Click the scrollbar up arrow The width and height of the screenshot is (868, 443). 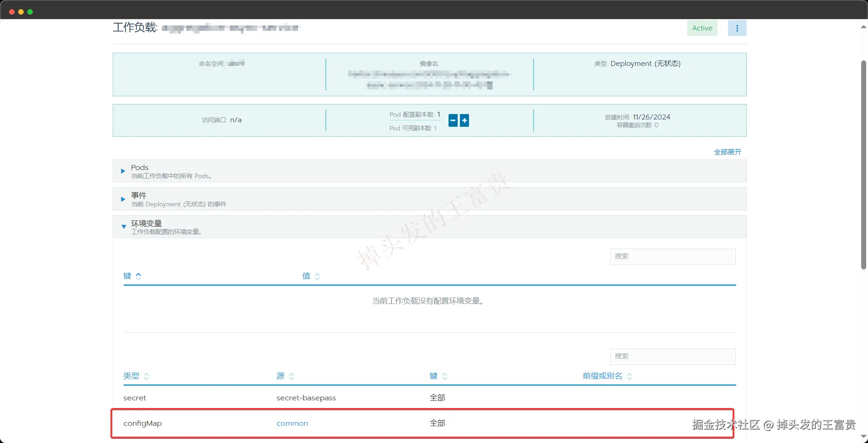(x=863, y=27)
